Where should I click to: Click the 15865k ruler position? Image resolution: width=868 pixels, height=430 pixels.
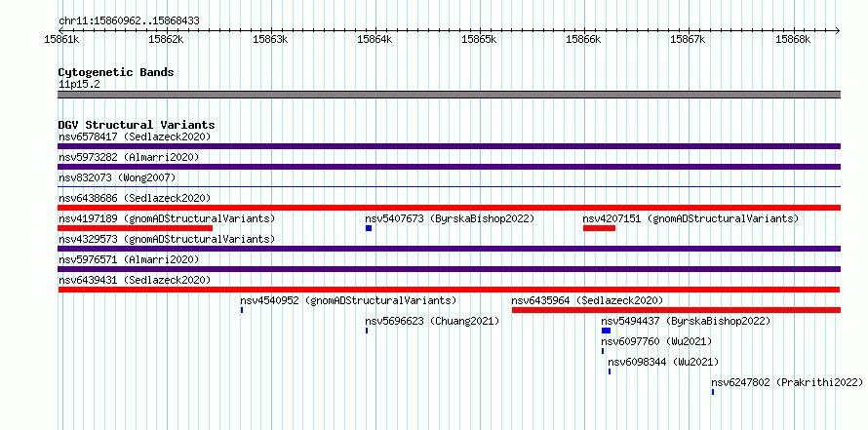(x=480, y=39)
